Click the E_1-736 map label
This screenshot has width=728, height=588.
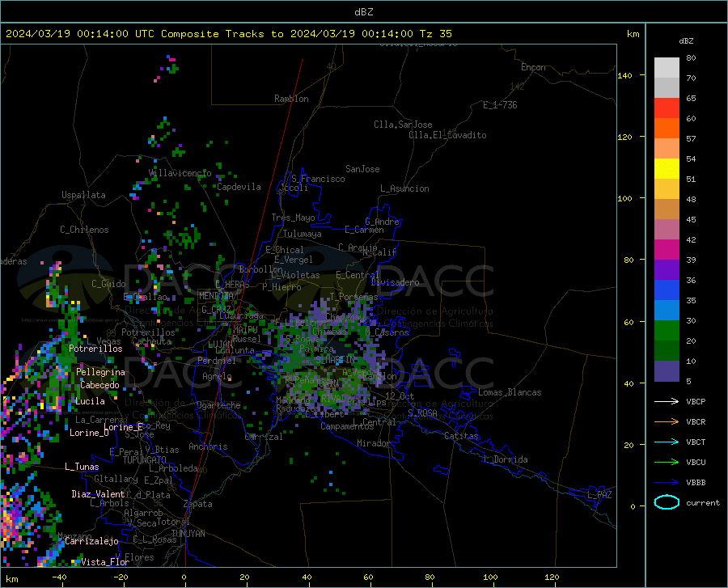(500, 105)
